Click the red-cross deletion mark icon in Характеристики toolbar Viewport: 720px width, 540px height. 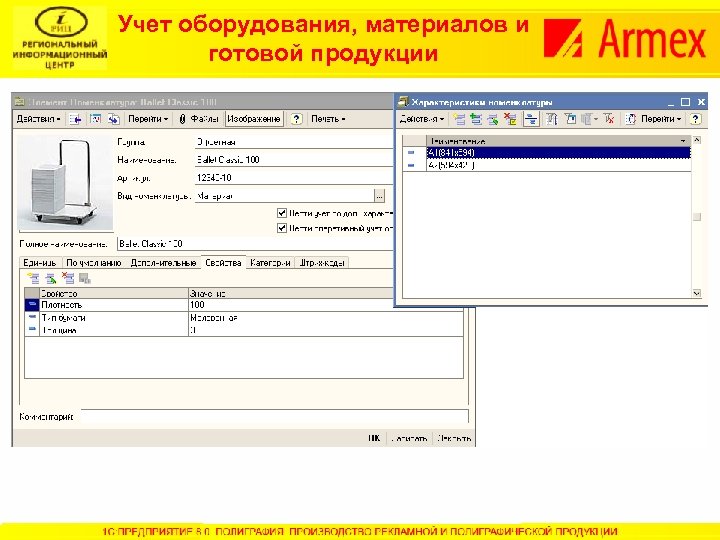[510, 119]
